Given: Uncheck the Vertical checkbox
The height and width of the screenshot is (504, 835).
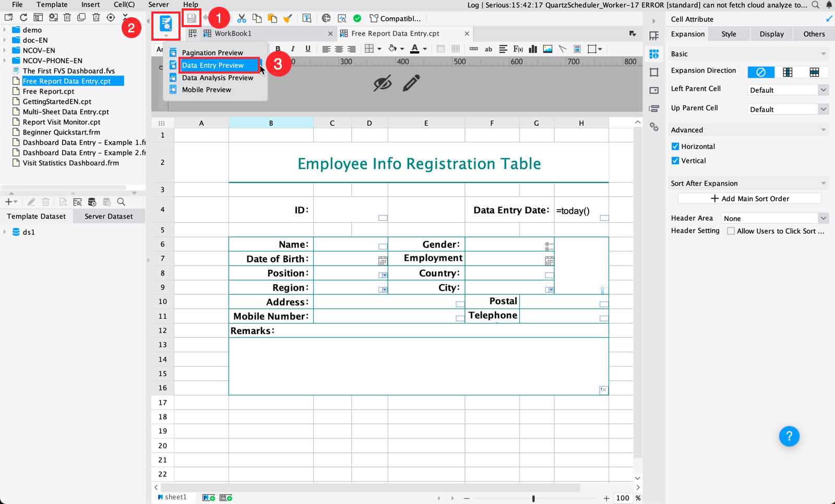Looking at the screenshot, I should point(675,161).
